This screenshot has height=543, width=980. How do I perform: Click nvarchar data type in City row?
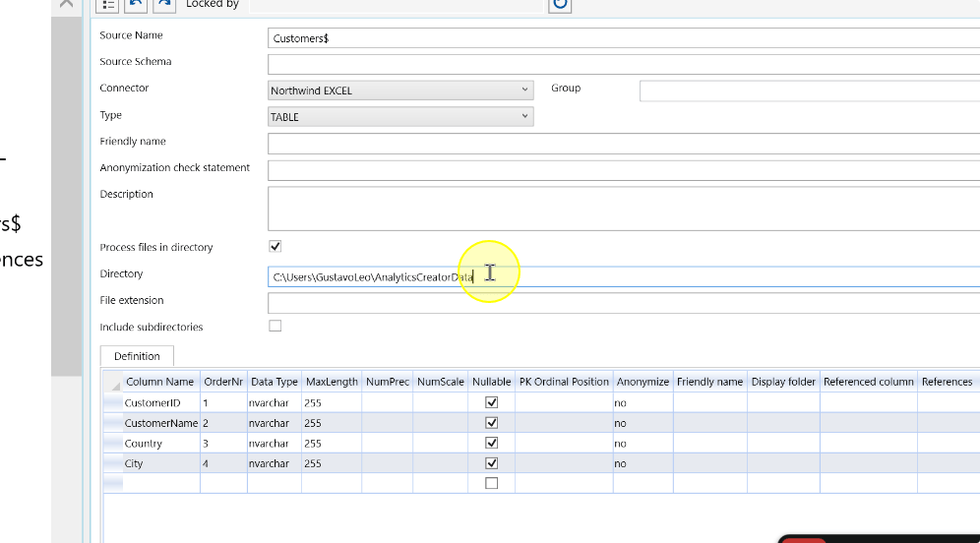pyautogui.click(x=275, y=463)
